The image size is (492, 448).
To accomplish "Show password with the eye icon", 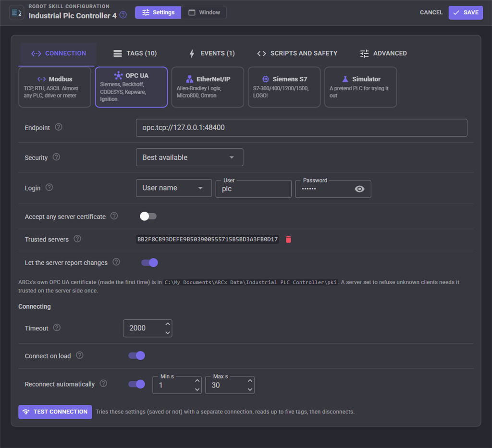I will [359, 189].
